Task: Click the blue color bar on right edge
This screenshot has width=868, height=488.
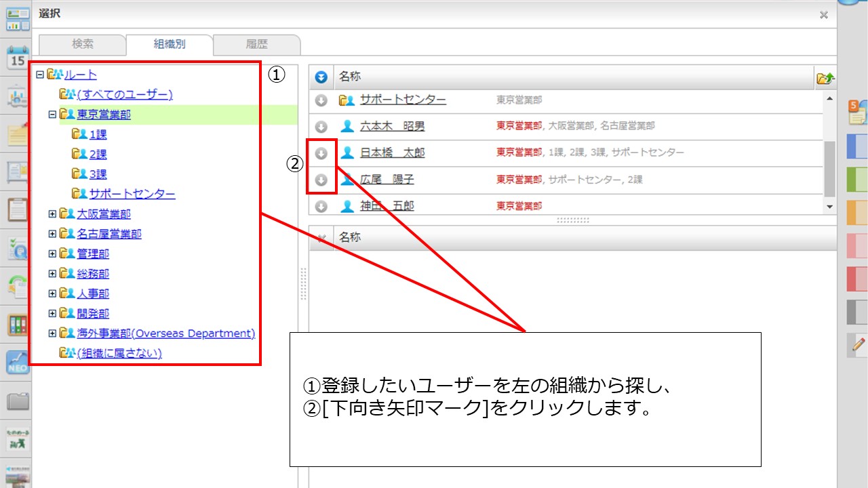Action: (857, 147)
